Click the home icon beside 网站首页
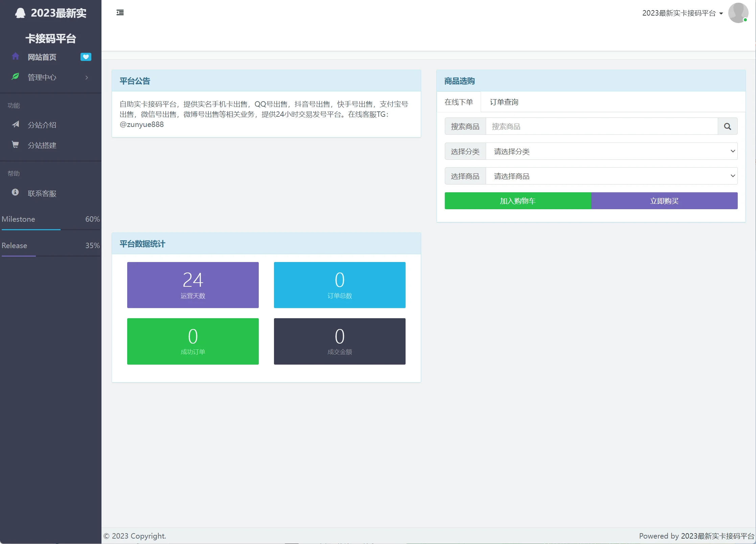The width and height of the screenshot is (756, 544). 15,56
